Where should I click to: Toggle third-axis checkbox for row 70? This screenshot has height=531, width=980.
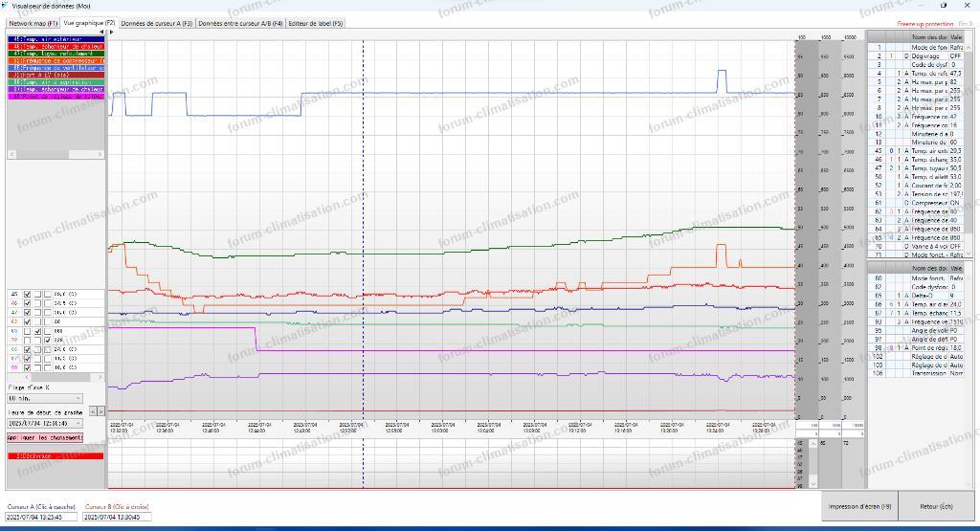48,340
